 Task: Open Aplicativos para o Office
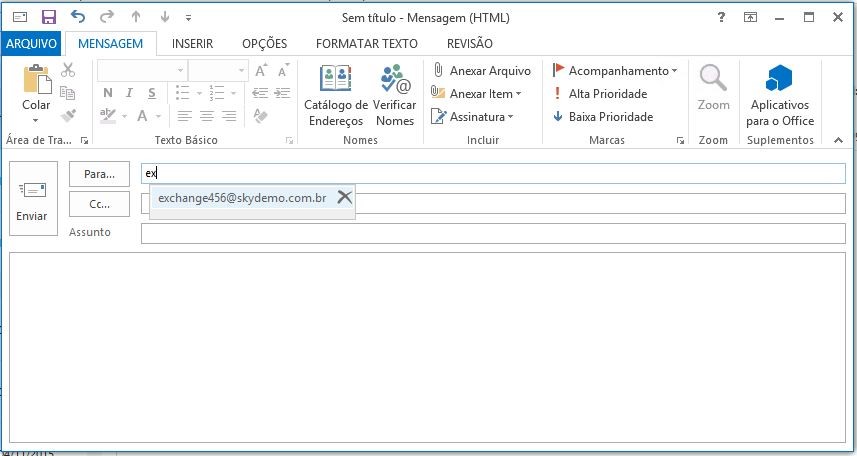(x=780, y=96)
